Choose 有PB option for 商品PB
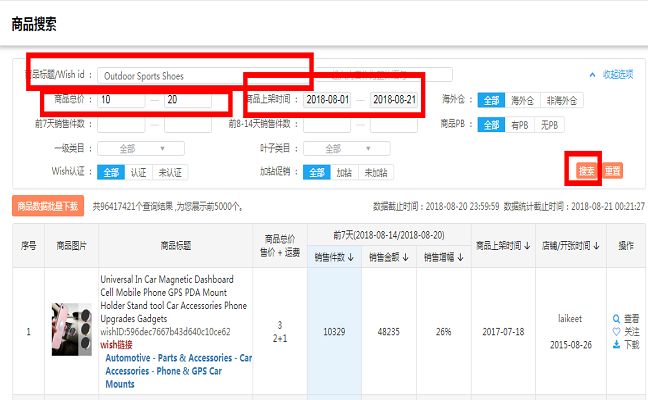Viewport: 648px width, 400px height. click(518, 124)
